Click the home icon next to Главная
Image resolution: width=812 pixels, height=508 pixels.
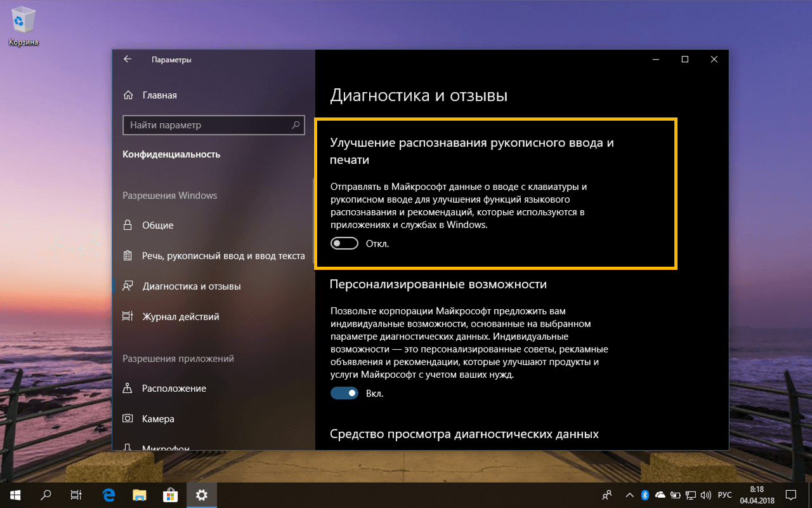click(129, 95)
